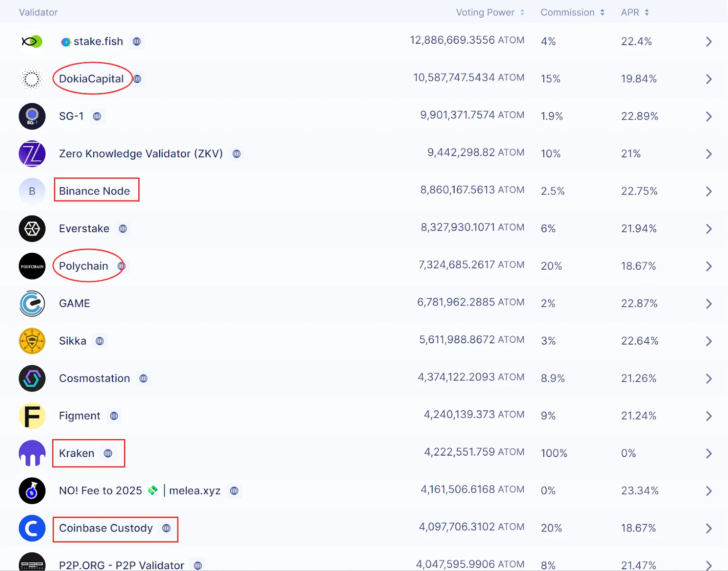Click DokiaCapital's 15% commission value
The image size is (728, 571).
click(551, 79)
